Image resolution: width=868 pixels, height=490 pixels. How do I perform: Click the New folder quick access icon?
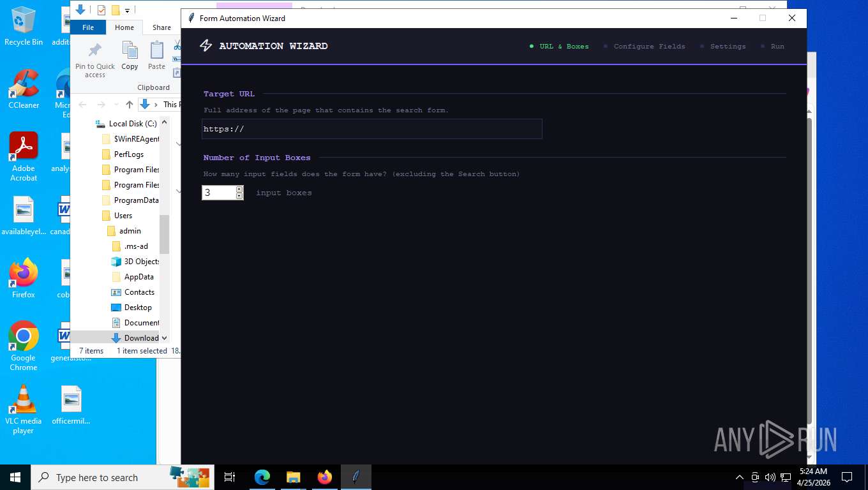116,10
